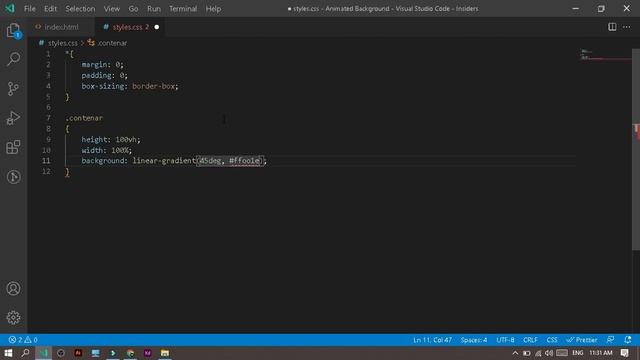The height and width of the screenshot is (360, 640).
Task: Open the View menu
Action: click(x=111, y=9)
